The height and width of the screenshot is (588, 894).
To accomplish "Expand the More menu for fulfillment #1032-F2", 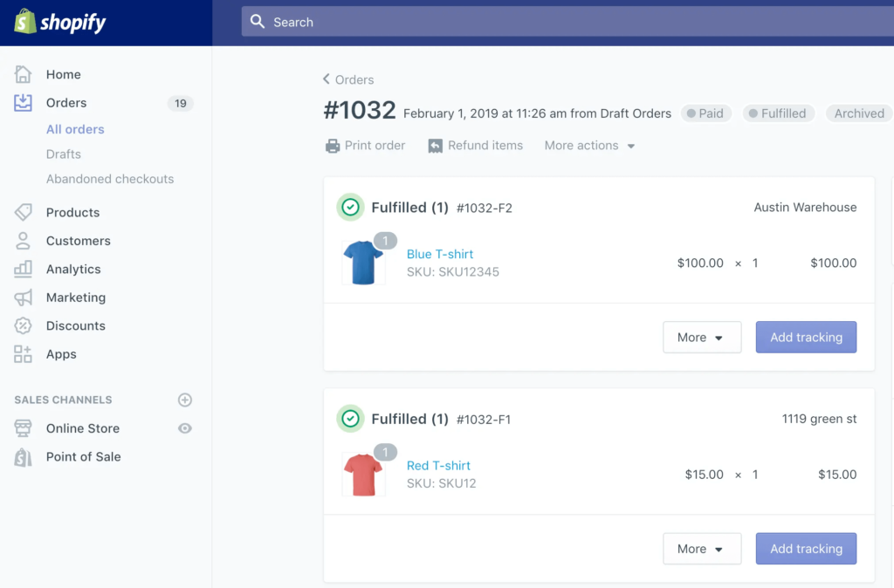I will point(702,337).
